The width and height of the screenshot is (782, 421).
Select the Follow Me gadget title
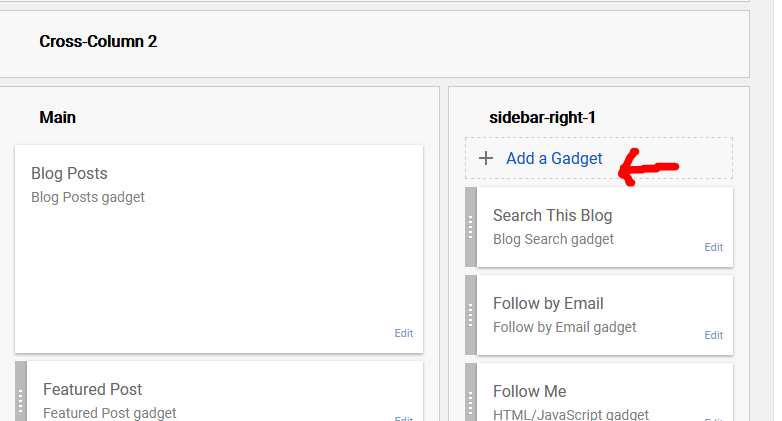pyautogui.click(x=529, y=391)
